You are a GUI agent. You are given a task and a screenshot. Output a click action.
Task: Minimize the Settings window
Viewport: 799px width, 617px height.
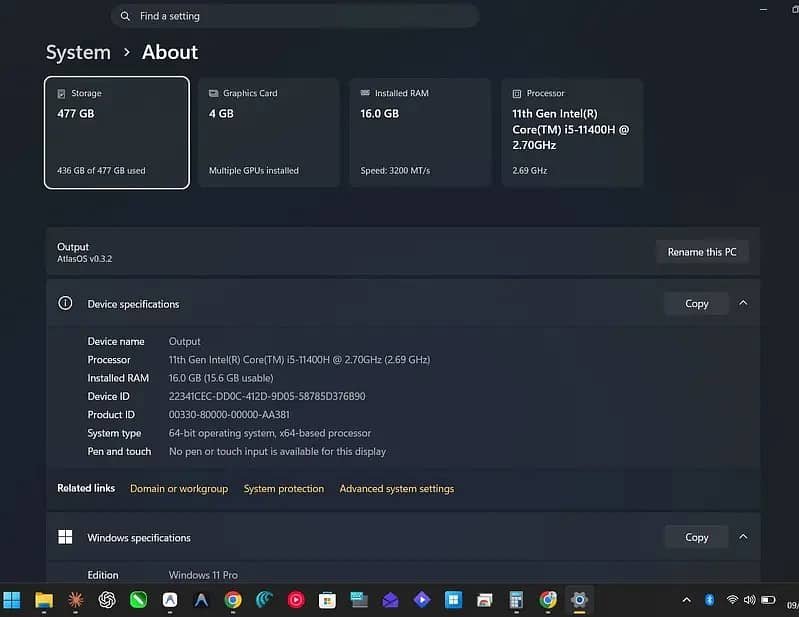763,10
